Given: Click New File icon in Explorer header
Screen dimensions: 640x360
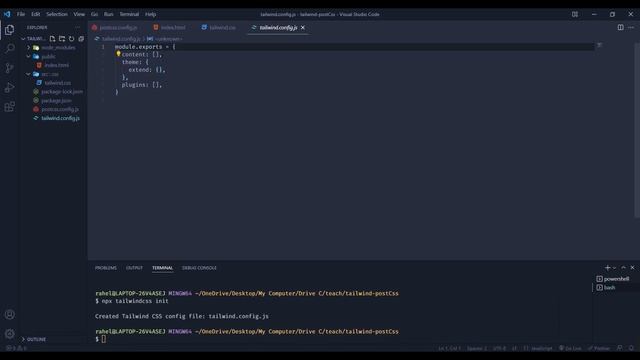Looking at the screenshot, I should pyautogui.click(x=52, y=39).
